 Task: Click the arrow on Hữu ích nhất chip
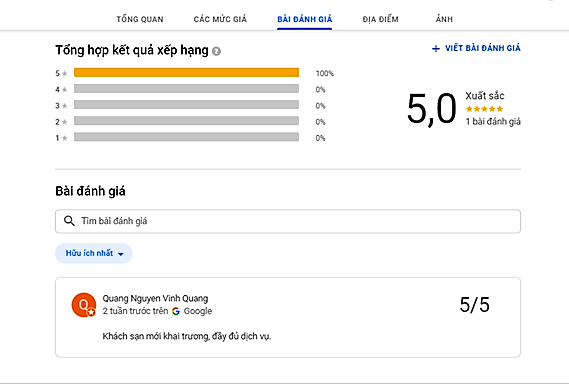tap(121, 254)
